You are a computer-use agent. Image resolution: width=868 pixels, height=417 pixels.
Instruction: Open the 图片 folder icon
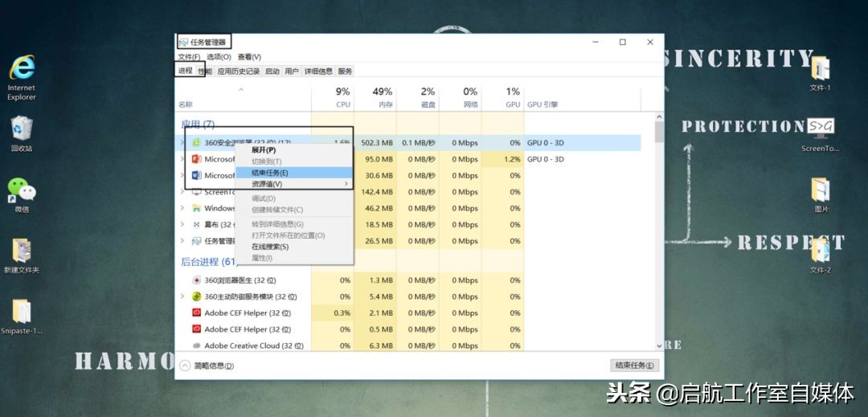point(821,194)
